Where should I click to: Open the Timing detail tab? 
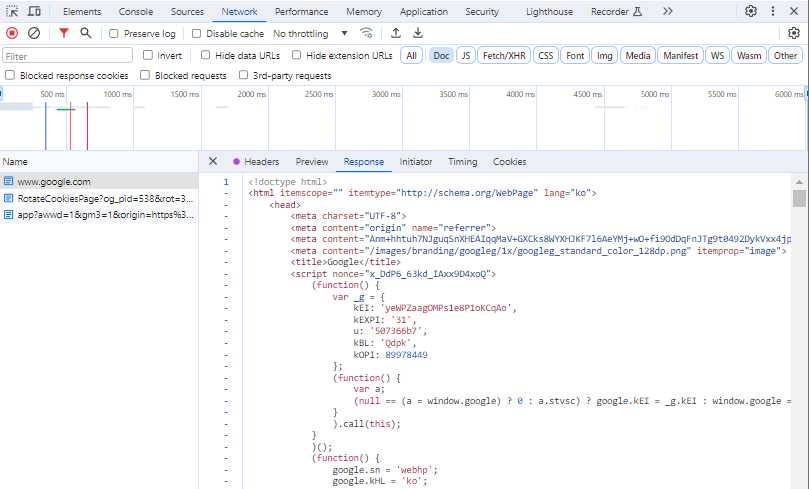462,161
